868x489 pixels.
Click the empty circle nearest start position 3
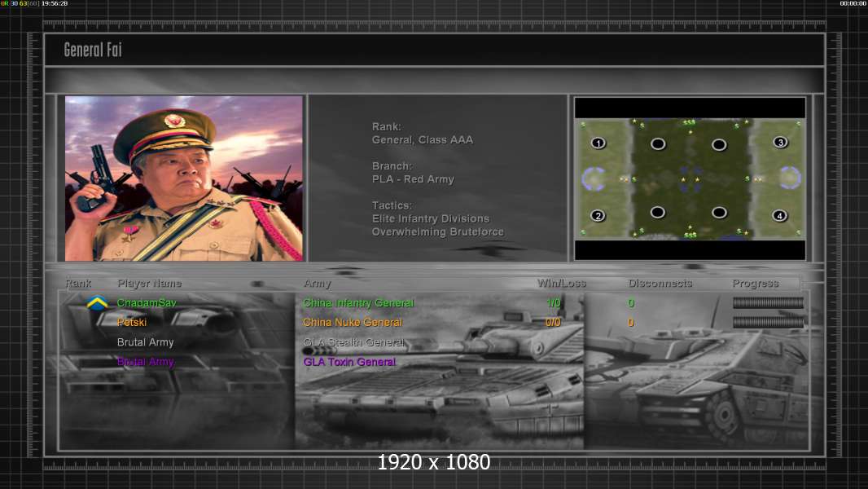[719, 144]
